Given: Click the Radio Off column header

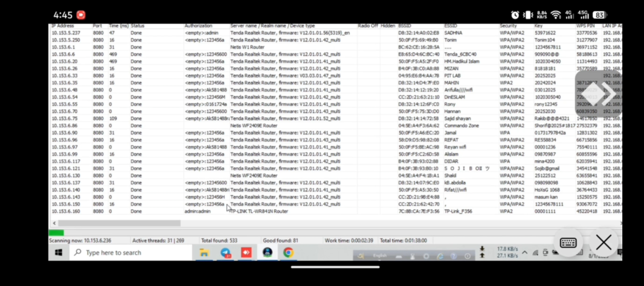Looking at the screenshot, I should coord(368,26).
